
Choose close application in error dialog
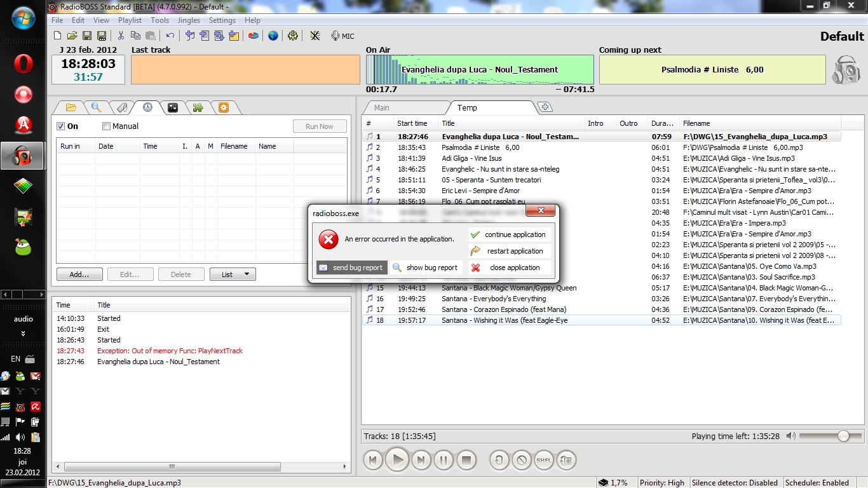click(509, 268)
